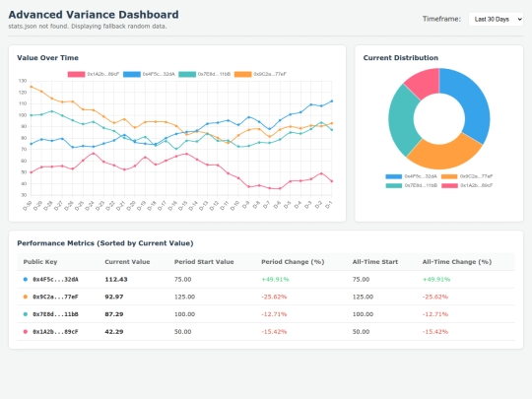Image resolution: width=532 pixels, height=399 pixels.
Task: Click the current value 112.43
Action: pos(116,279)
